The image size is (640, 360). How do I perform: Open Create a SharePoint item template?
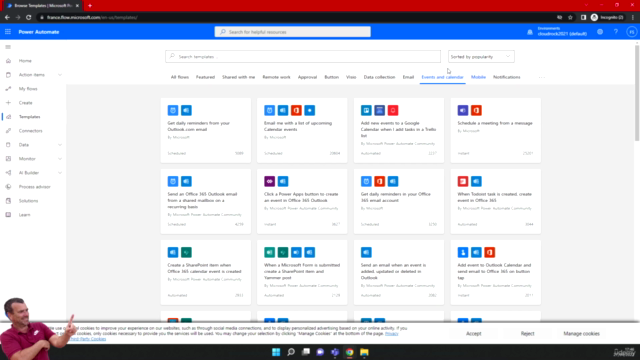click(x=206, y=272)
